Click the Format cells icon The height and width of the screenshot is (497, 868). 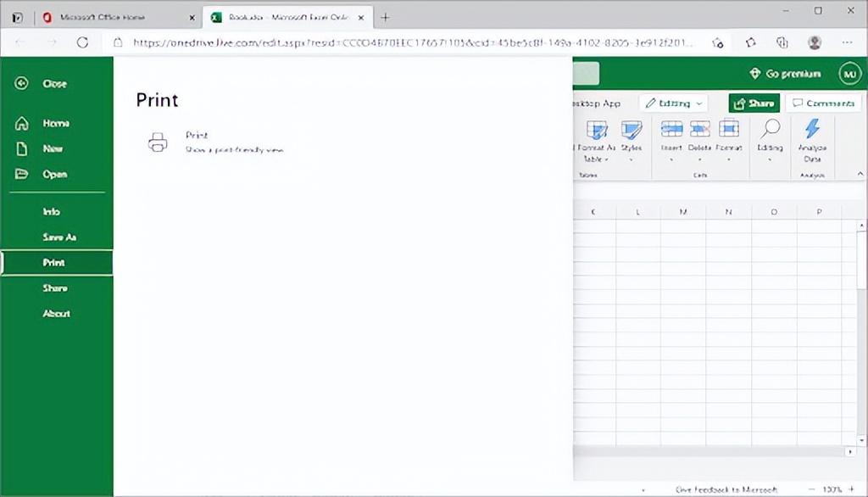click(x=728, y=129)
